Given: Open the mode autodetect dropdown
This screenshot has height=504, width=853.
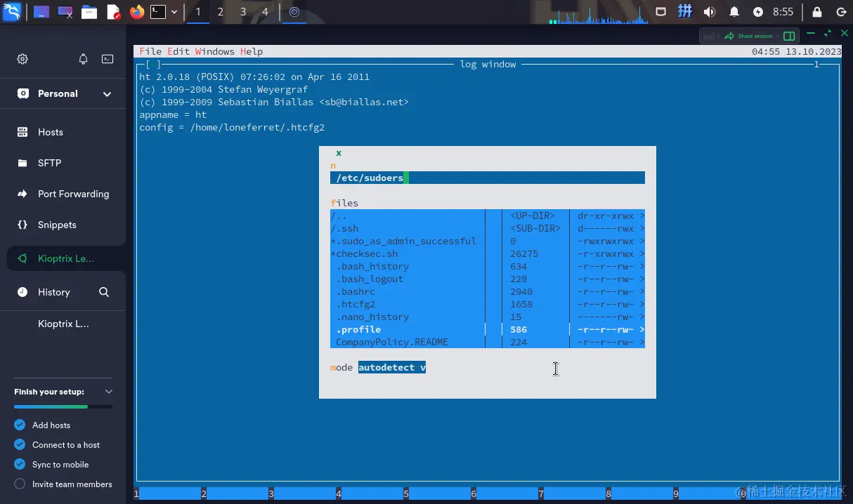Looking at the screenshot, I should pyautogui.click(x=391, y=367).
